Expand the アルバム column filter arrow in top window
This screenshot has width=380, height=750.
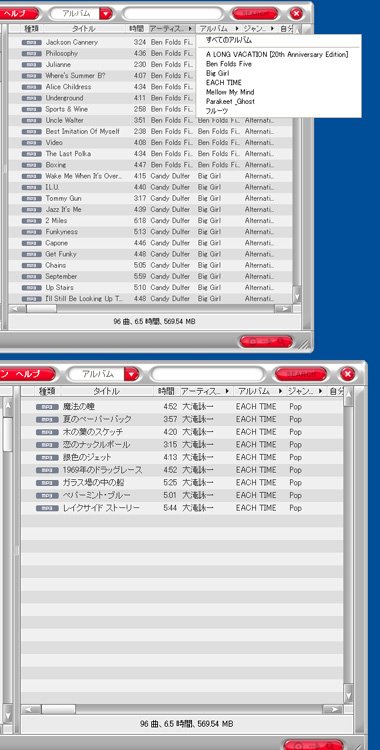[236, 29]
